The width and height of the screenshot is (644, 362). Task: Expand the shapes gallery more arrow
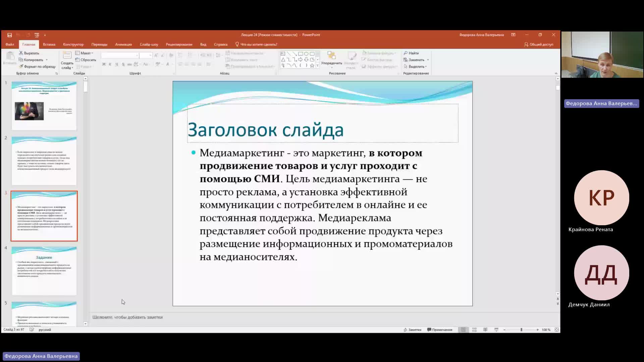click(318, 66)
